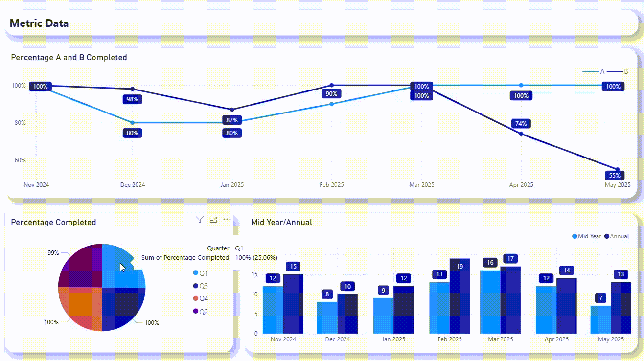Activate focus mode icon on pie chart
This screenshot has height=361, width=644.
coord(213,220)
